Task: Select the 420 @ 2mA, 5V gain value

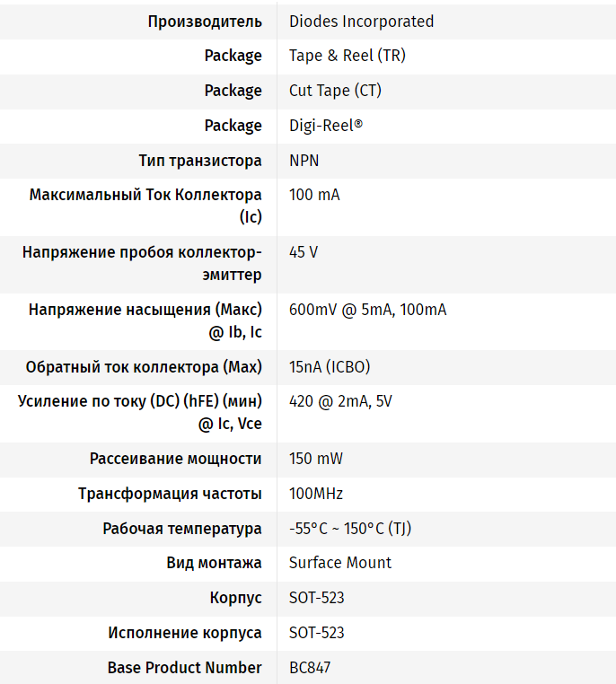Action: 340,401
